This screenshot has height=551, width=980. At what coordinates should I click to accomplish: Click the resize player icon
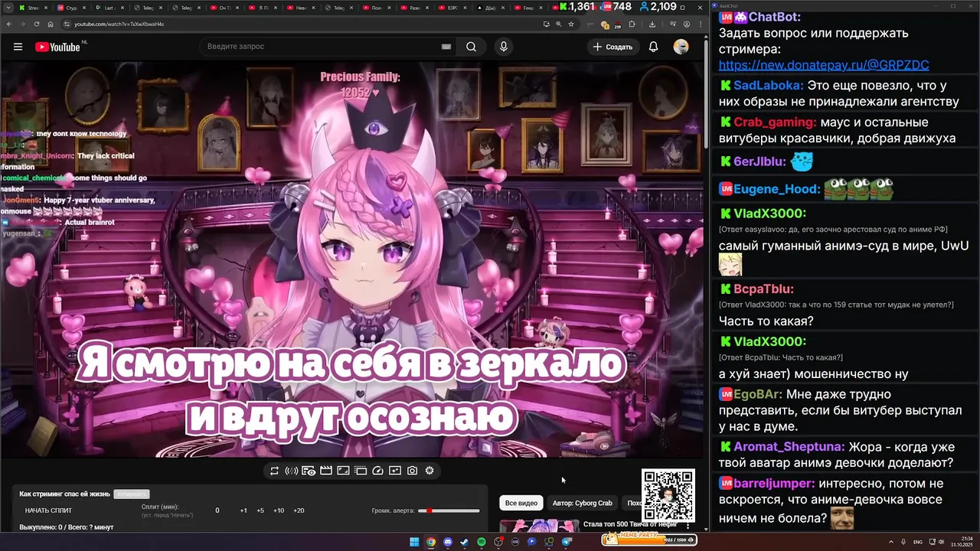point(343,471)
